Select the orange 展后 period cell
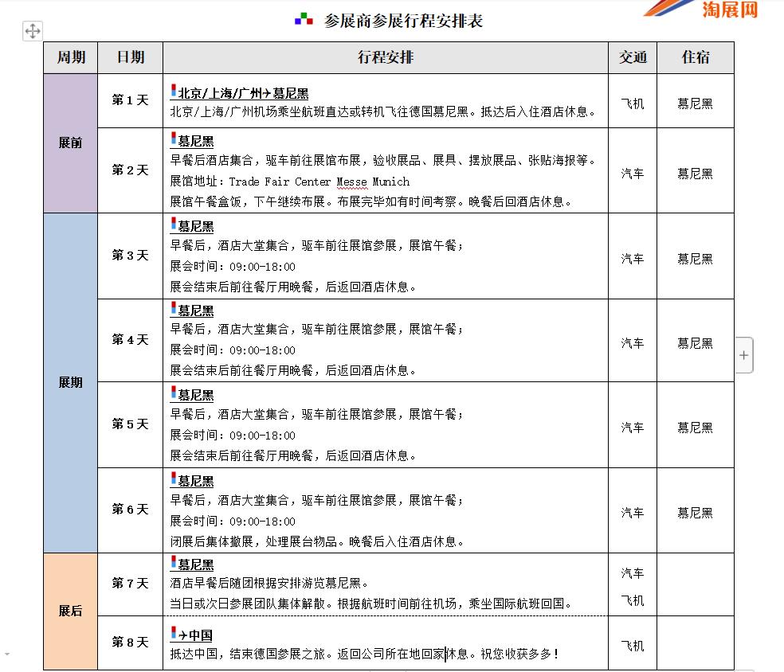The width and height of the screenshot is (784, 672). 70,611
